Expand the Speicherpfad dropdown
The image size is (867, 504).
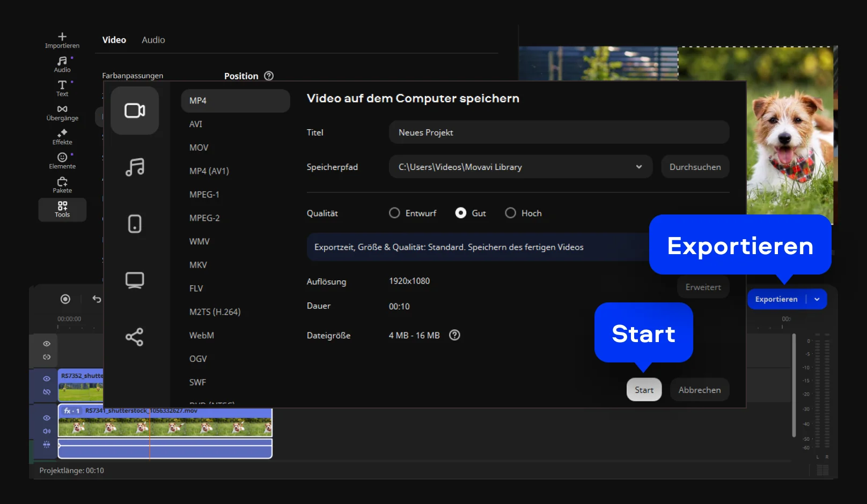point(639,167)
